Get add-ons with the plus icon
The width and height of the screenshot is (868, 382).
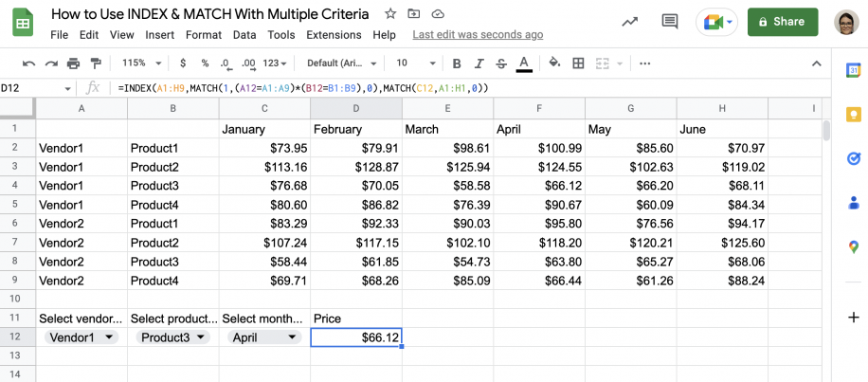(x=853, y=318)
